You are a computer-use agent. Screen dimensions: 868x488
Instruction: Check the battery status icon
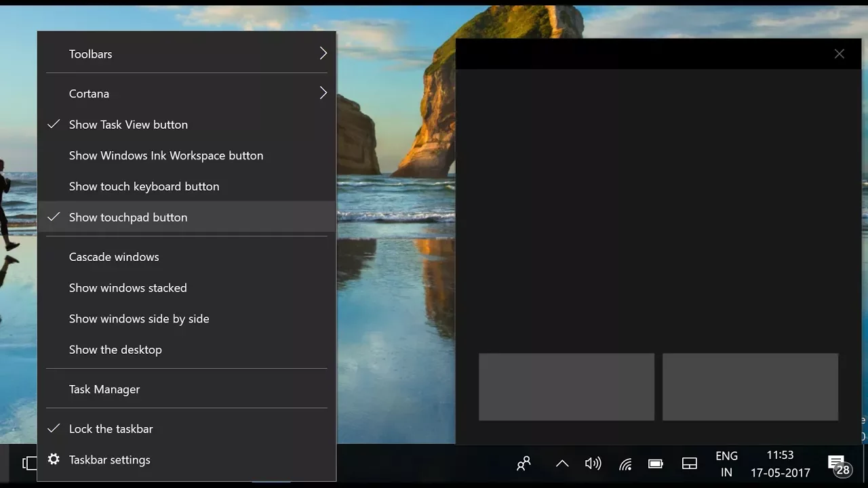(656, 464)
